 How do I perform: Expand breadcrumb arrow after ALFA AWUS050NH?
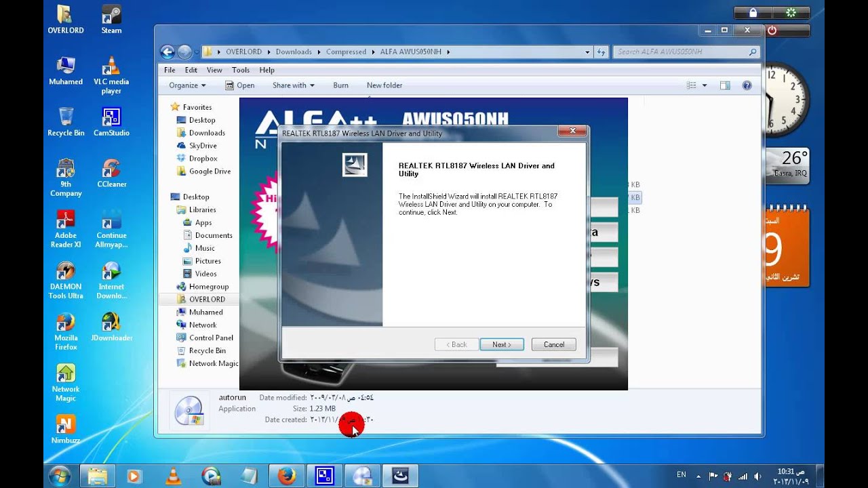coord(448,52)
